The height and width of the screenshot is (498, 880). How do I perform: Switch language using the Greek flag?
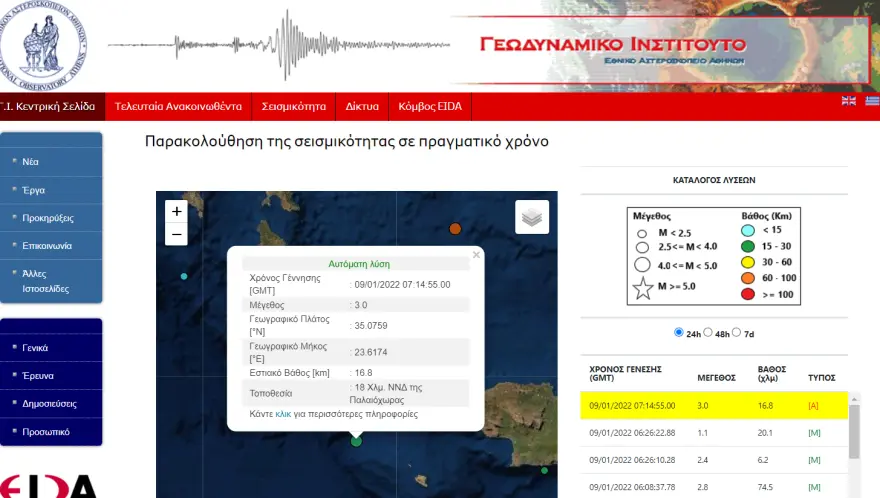pos(871,101)
